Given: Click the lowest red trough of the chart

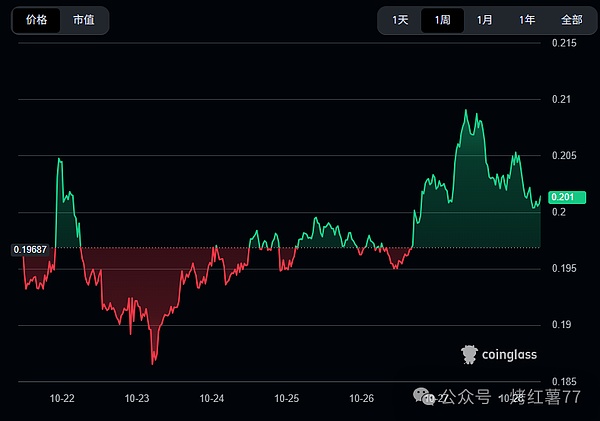Looking at the screenshot, I should [153, 363].
